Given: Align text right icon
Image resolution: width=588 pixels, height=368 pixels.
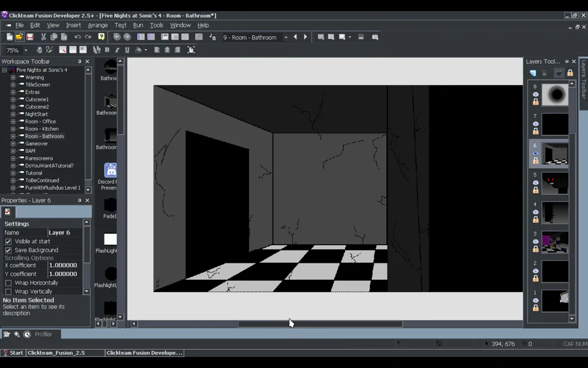Looking at the screenshot, I should coord(177,50).
